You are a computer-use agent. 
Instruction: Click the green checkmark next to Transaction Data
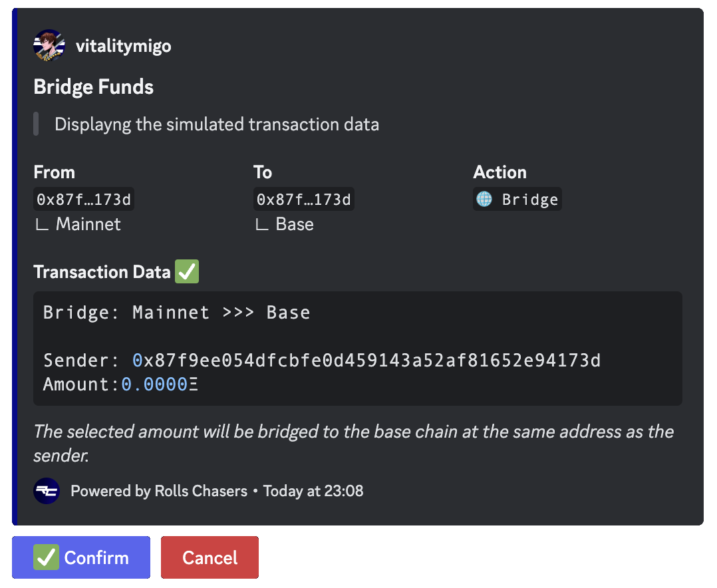[187, 272]
